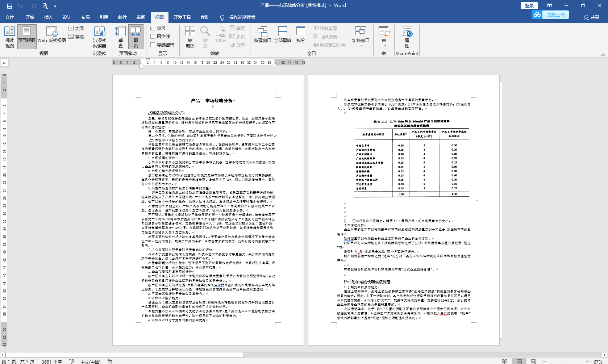Click the first-line indent marker on ruler
Screen dimensions: 608x364
(x=147, y=60)
